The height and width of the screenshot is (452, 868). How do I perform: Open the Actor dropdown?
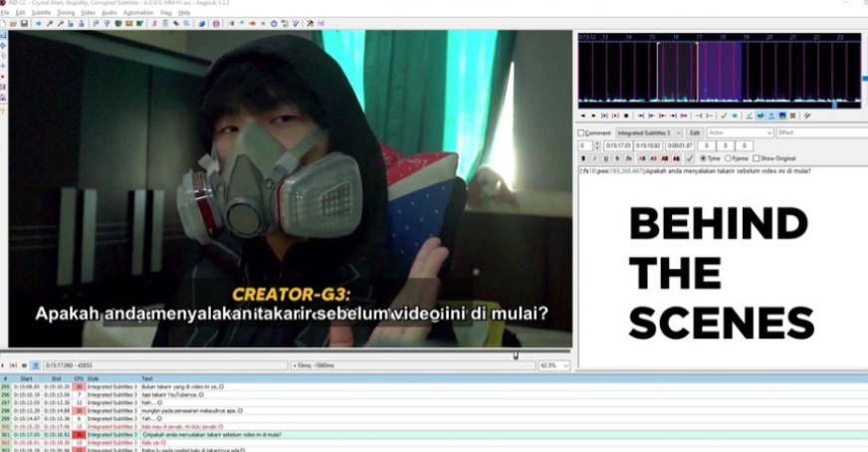pyautogui.click(x=741, y=133)
